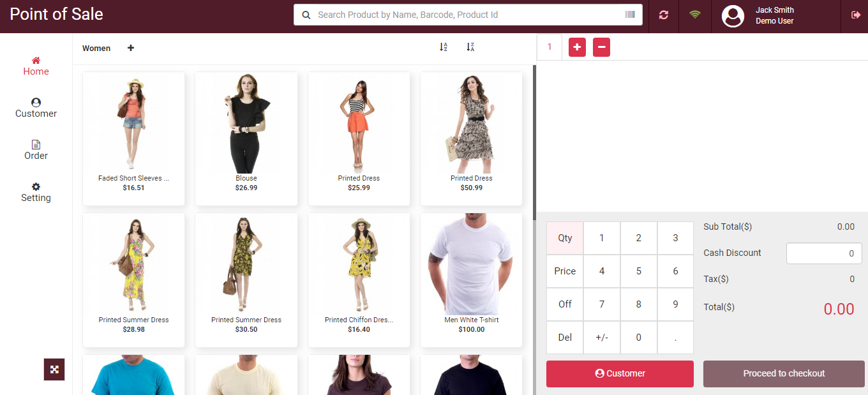The height and width of the screenshot is (395, 868).
Task: Tap the plus/minus sign key
Action: (x=602, y=338)
